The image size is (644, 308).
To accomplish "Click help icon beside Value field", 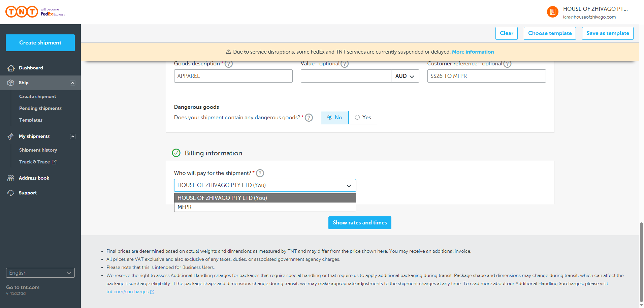I will point(344,64).
